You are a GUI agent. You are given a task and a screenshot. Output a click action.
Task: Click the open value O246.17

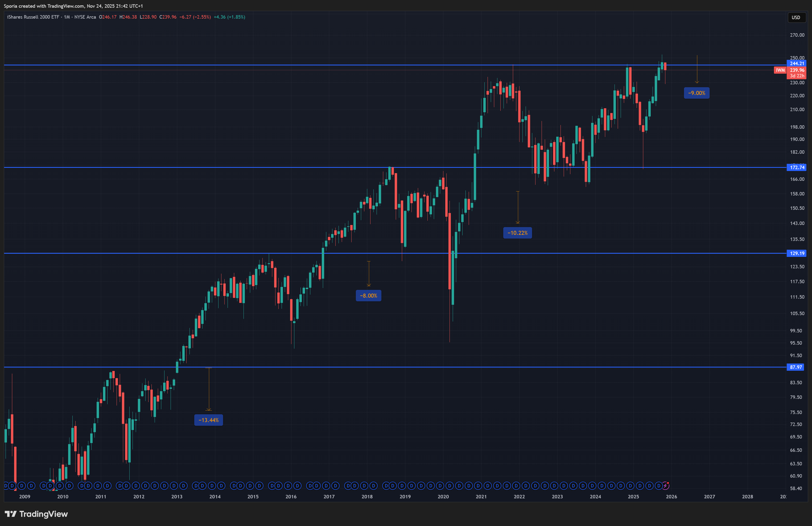coord(108,17)
